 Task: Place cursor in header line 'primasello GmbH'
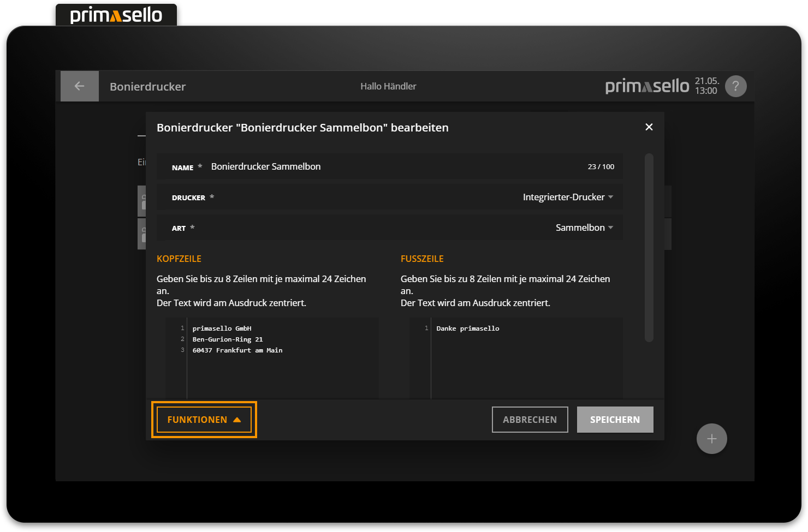coord(222,328)
